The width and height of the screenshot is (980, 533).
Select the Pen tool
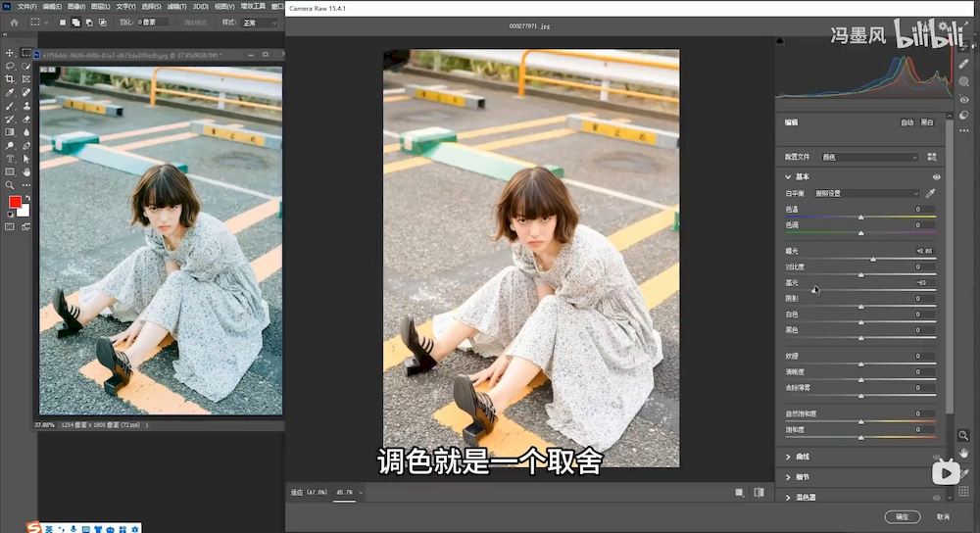(25, 146)
